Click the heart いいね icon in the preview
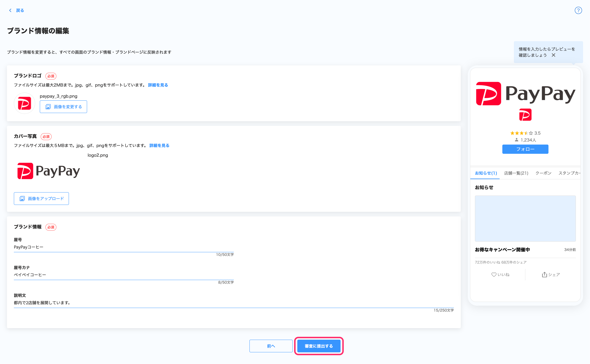 (x=494, y=274)
